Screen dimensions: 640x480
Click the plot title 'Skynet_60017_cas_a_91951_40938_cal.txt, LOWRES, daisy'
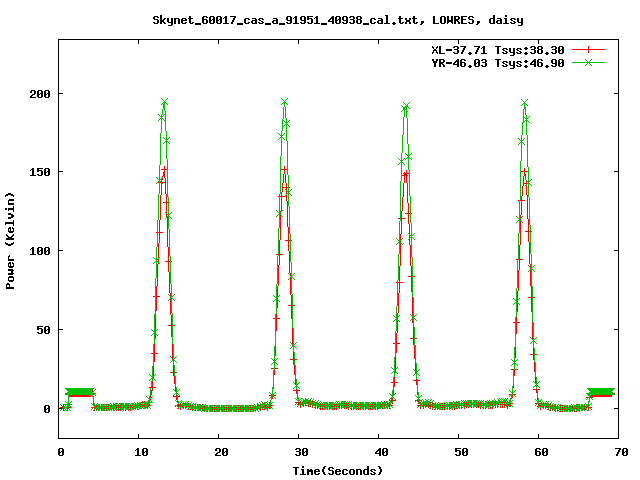pos(338,20)
